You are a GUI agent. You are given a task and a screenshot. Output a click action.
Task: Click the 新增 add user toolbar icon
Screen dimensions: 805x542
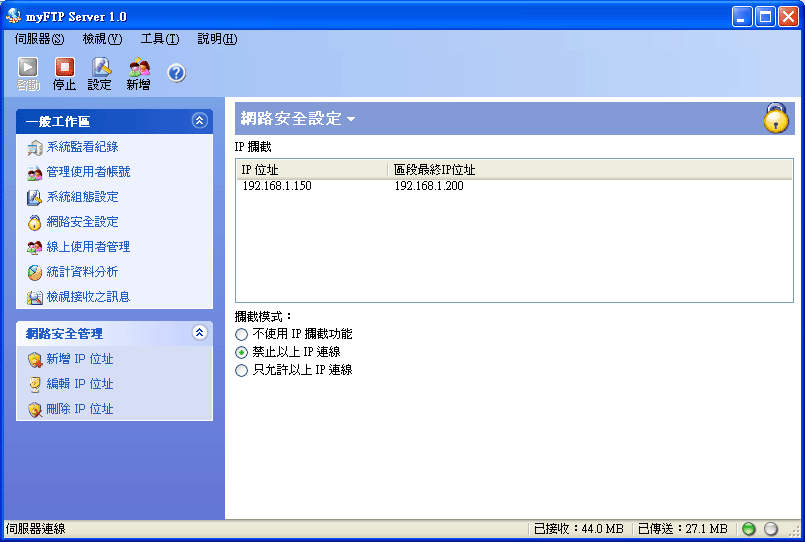point(139,67)
